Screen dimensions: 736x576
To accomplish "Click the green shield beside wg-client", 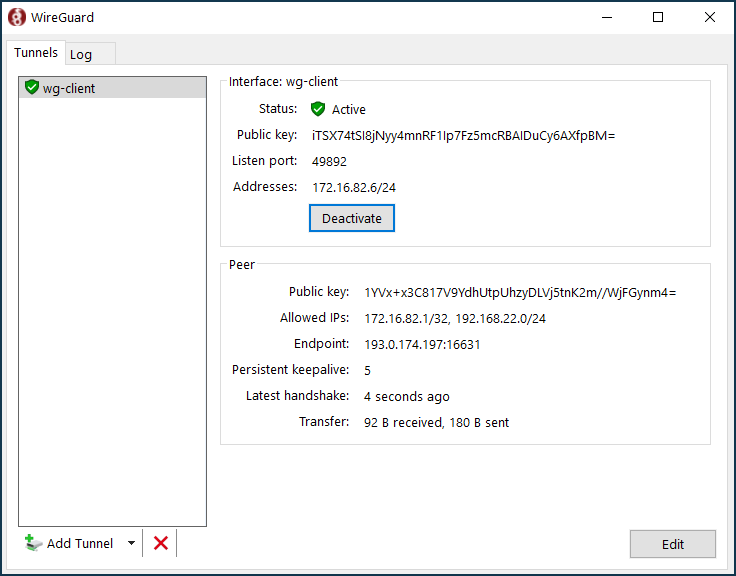I will 32,88.
